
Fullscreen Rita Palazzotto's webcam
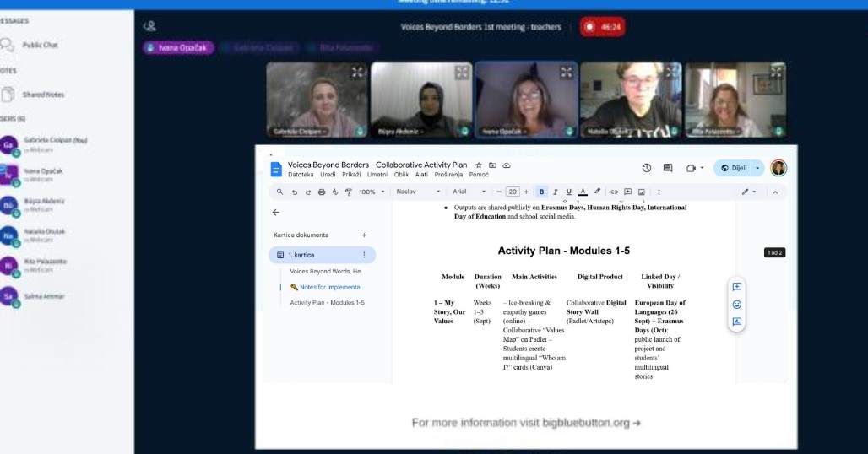pos(776,72)
